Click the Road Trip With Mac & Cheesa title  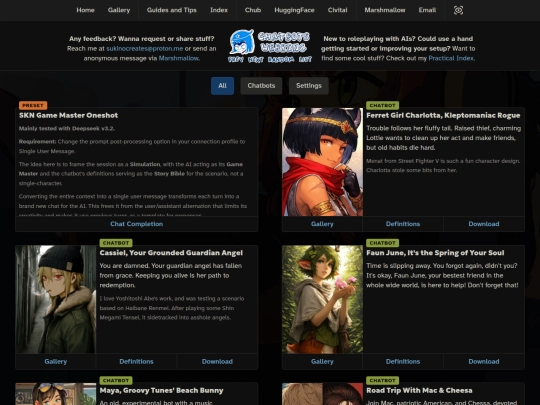click(x=419, y=391)
